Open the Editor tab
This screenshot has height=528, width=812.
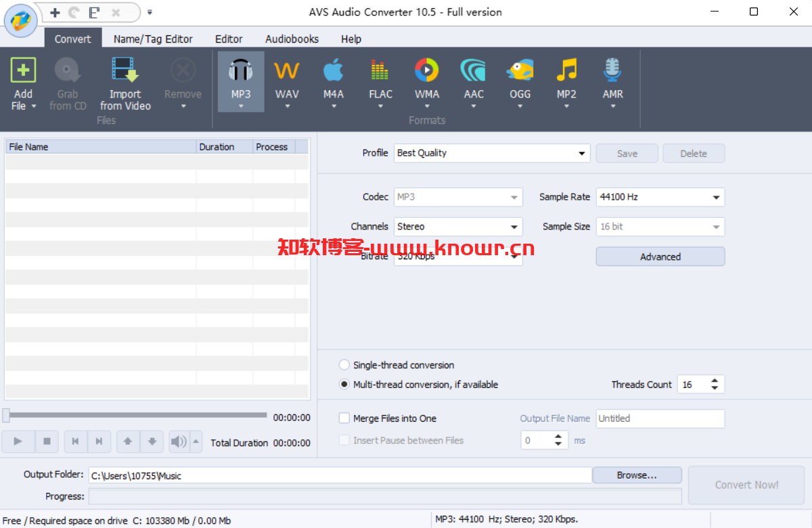[229, 39]
